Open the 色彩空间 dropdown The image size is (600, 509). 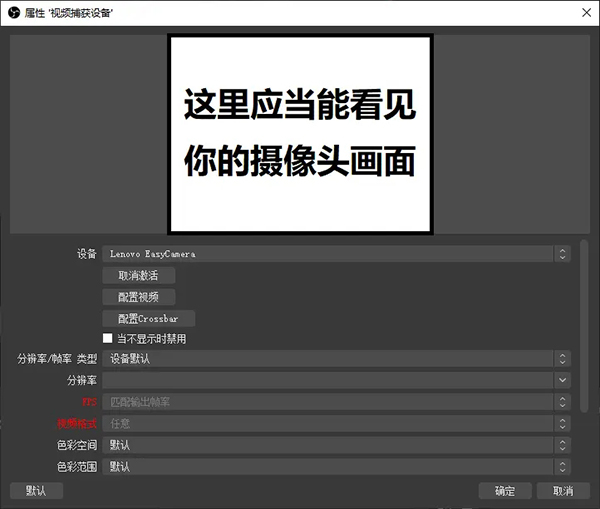[330, 445]
